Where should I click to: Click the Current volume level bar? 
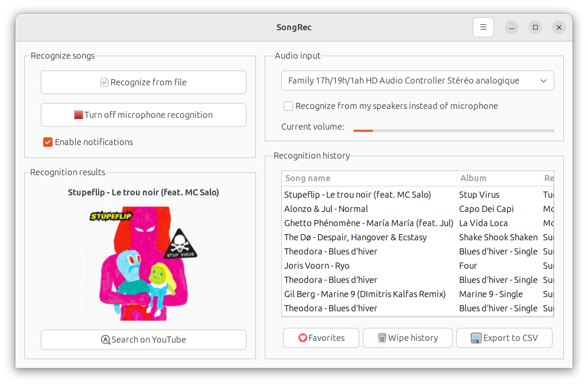click(x=453, y=130)
